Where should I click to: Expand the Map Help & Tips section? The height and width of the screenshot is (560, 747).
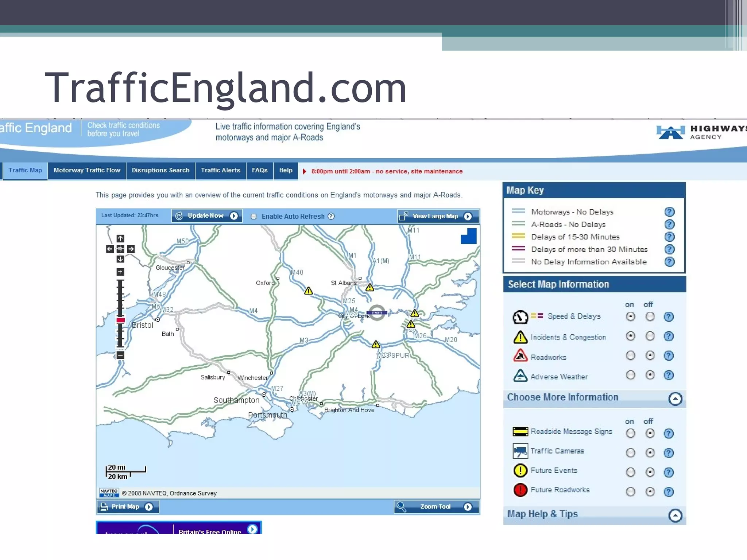click(676, 516)
